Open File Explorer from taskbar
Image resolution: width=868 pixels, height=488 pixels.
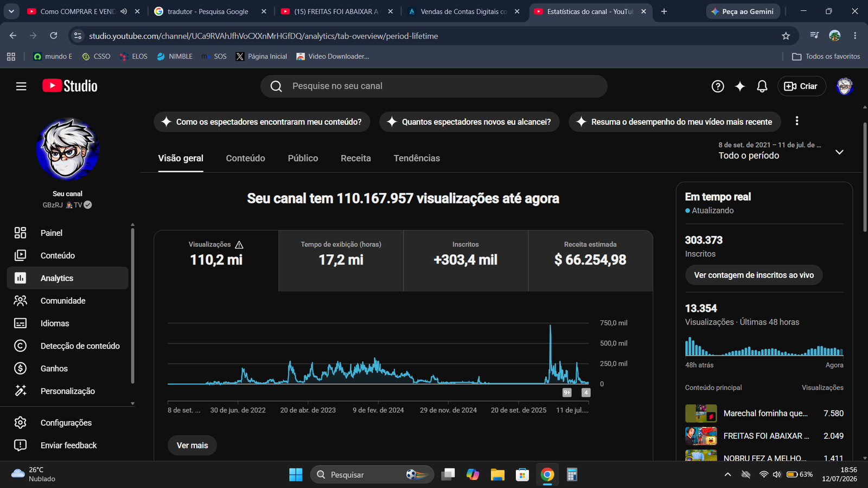click(497, 475)
